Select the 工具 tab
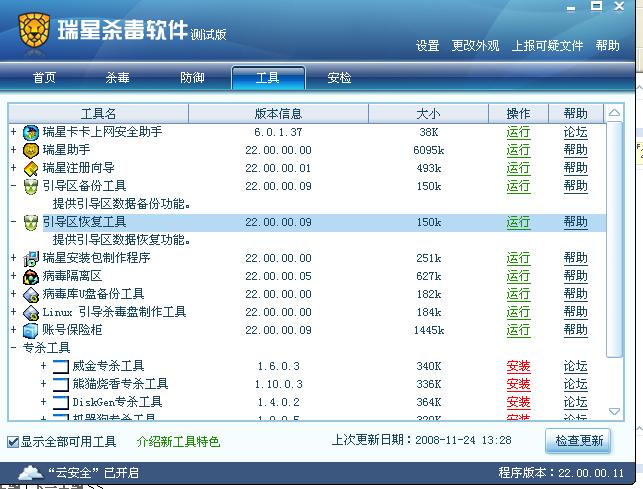Viewport: 643px width, 489px height. (x=268, y=78)
